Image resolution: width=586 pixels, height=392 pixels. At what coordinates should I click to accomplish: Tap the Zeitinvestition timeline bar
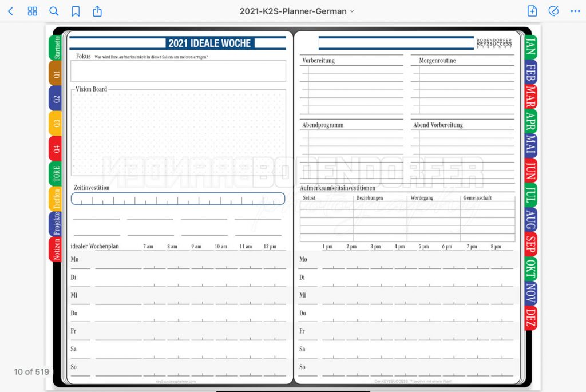pyautogui.click(x=178, y=199)
